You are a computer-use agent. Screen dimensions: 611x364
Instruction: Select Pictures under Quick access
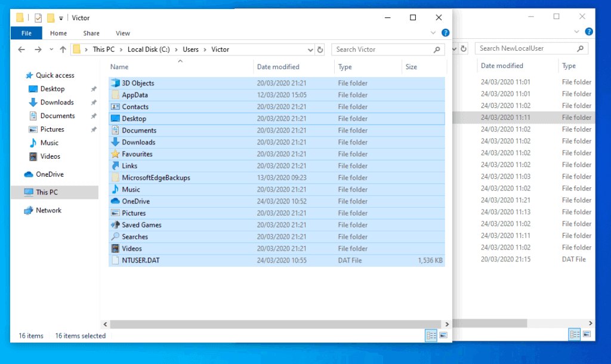point(53,129)
